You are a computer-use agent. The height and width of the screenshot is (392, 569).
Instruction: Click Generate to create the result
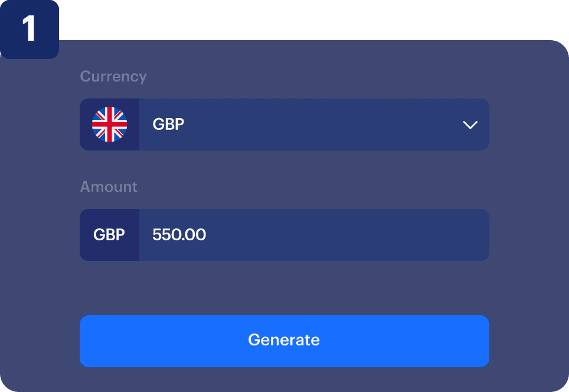pos(284,341)
